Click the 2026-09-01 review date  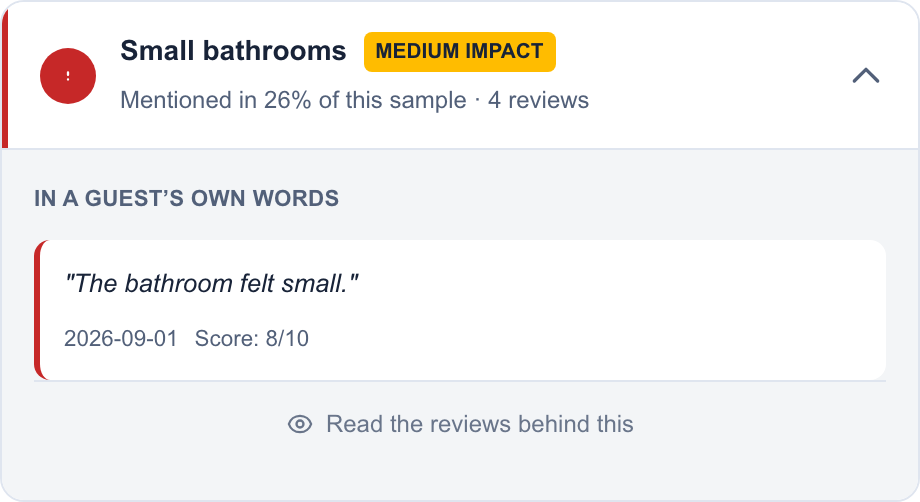(121, 338)
